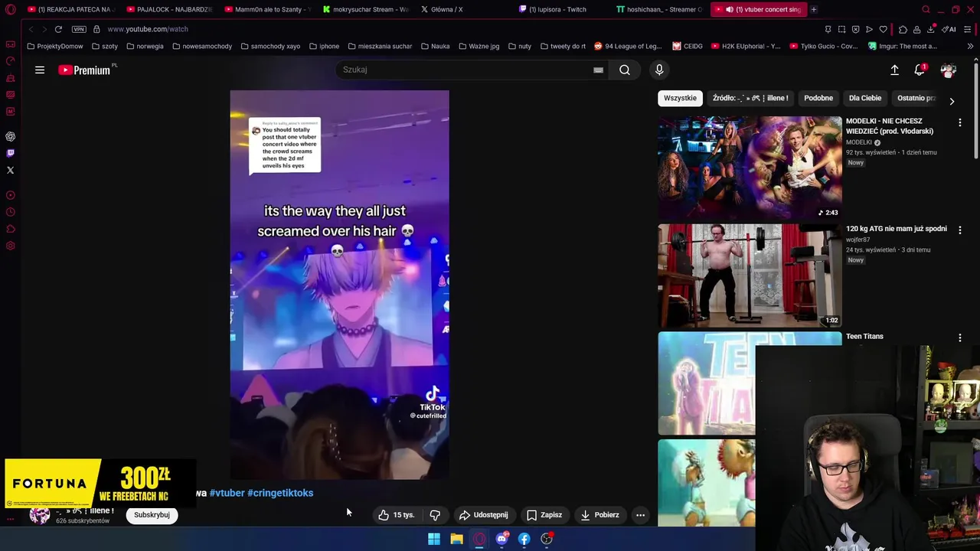Expand hidden bookmarks with the double chevron
Viewport: 980px width, 551px height.
click(x=970, y=46)
